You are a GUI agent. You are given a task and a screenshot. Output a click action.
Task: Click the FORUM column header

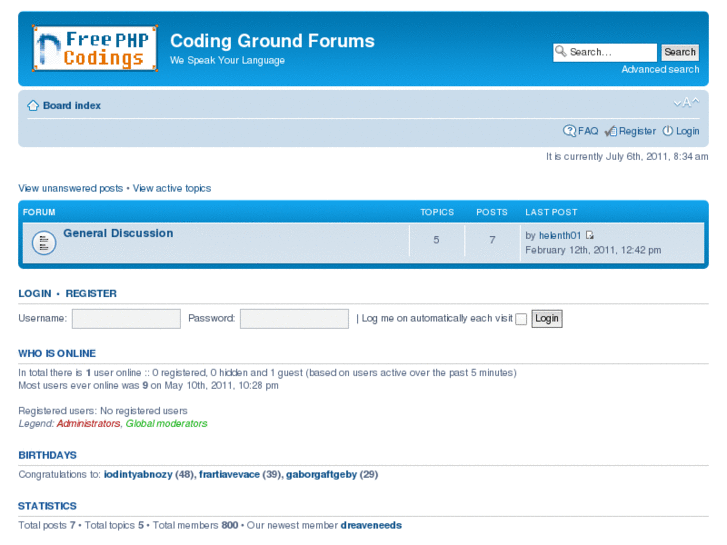click(39, 212)
